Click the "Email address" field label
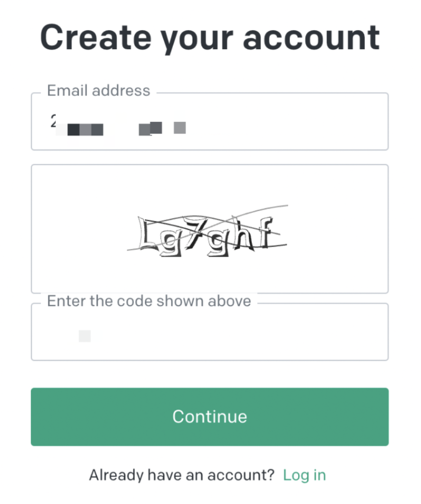The height and width of the screenshot is (504, 421). click(98, 91)
